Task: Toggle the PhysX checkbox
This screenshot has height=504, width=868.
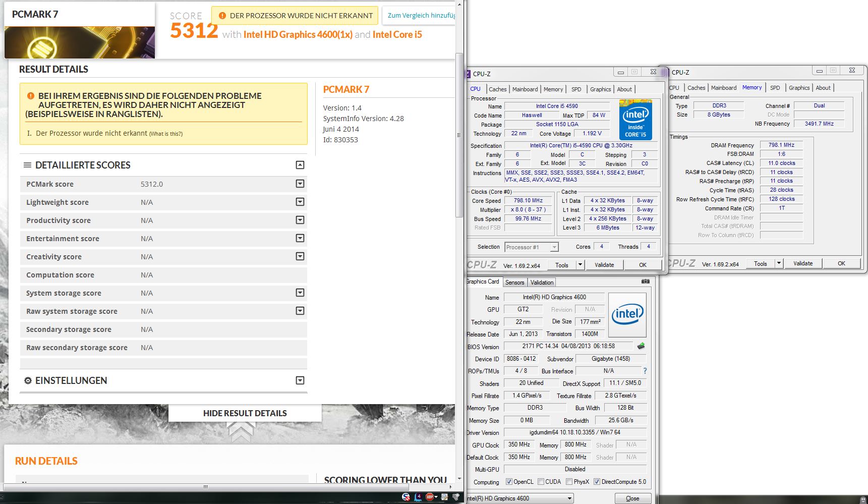Action: 569,482
